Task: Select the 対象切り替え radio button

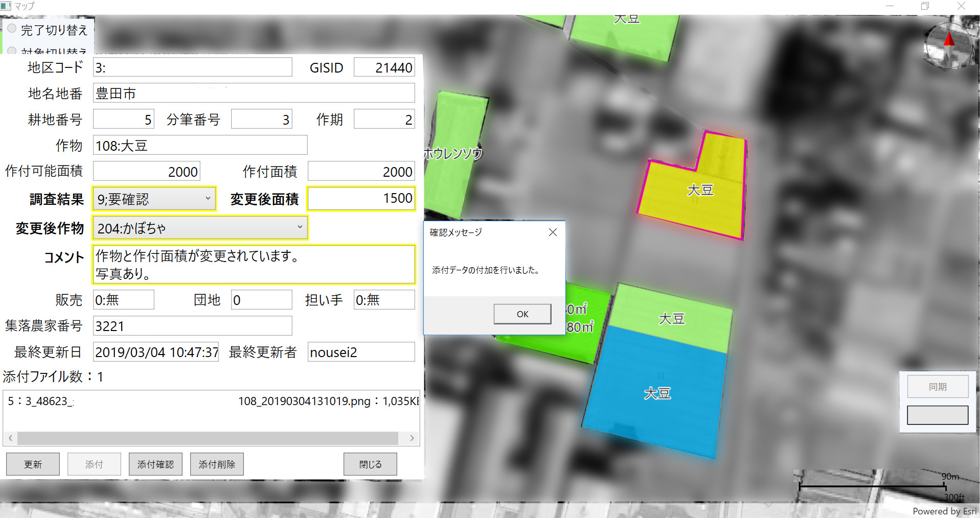Action: [x=11, y=51]
